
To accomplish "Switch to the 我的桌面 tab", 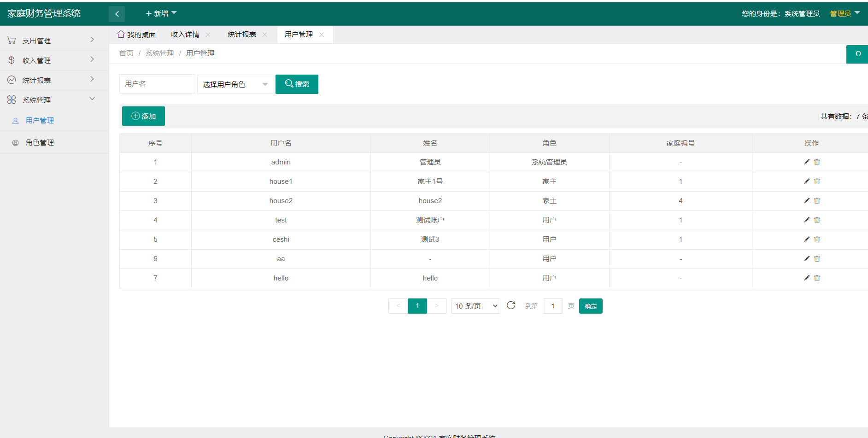I will pyautogui.click(x=136, y=35).
